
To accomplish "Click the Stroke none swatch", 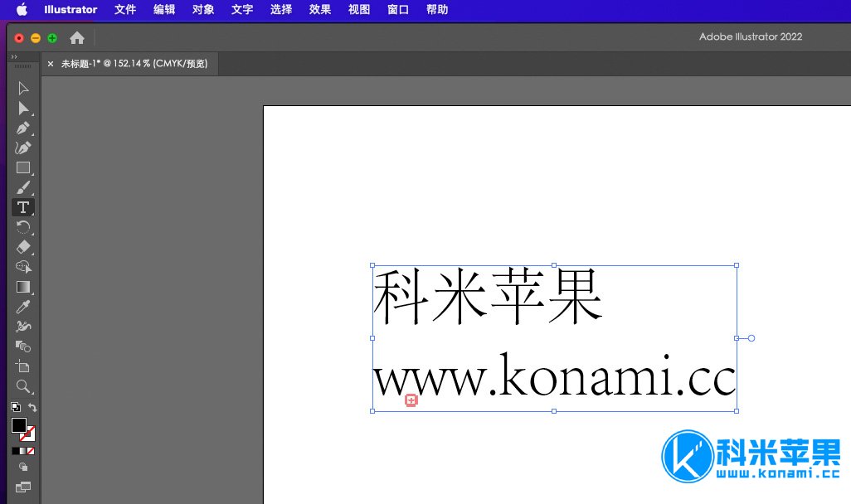I will 30,435.
